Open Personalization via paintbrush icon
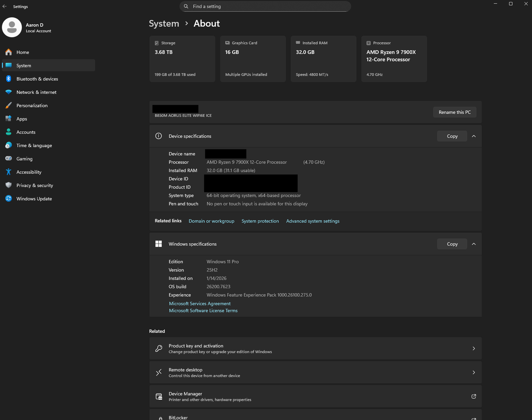 9,106
